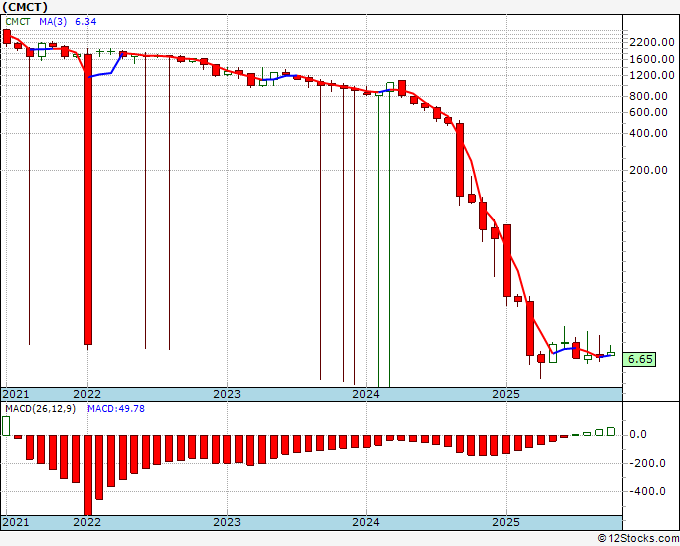Click 2021 on the MACD panel time axis
Viewport: 680px width, 546px height.
[x=16, y=522]
